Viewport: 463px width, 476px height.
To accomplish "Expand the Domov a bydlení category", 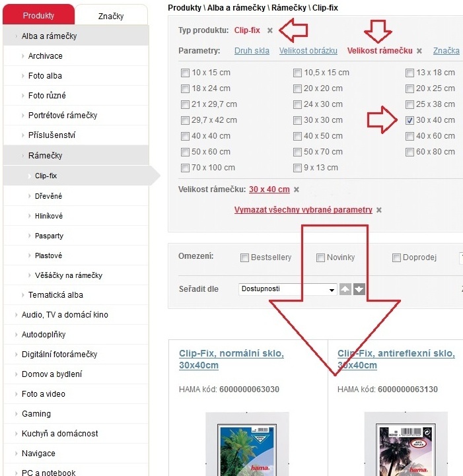I will pos(76,374).
